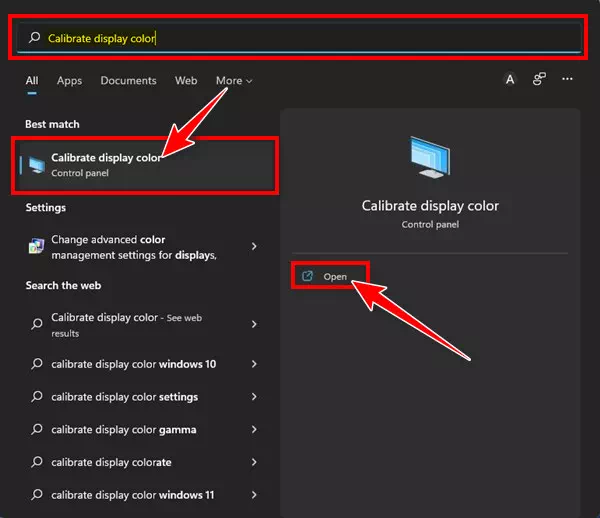The image size is (600, 518).
Task: Click the color management icon in Settings
Action: coord(36,246)
